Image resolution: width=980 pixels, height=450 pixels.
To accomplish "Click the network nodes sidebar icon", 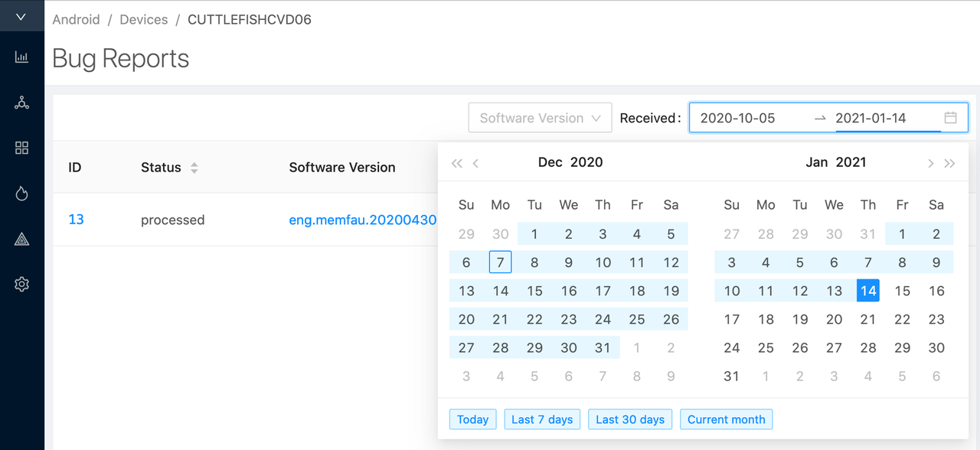I will coord(21,103).
